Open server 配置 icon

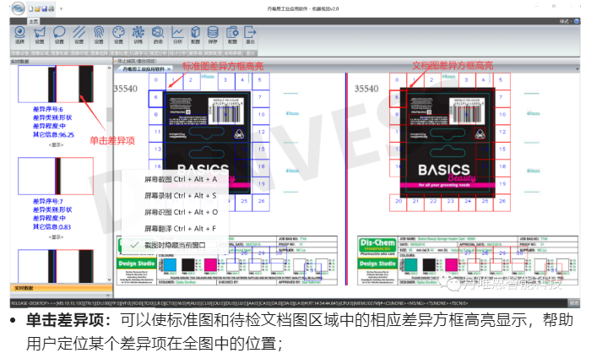[x=195, y=35]
